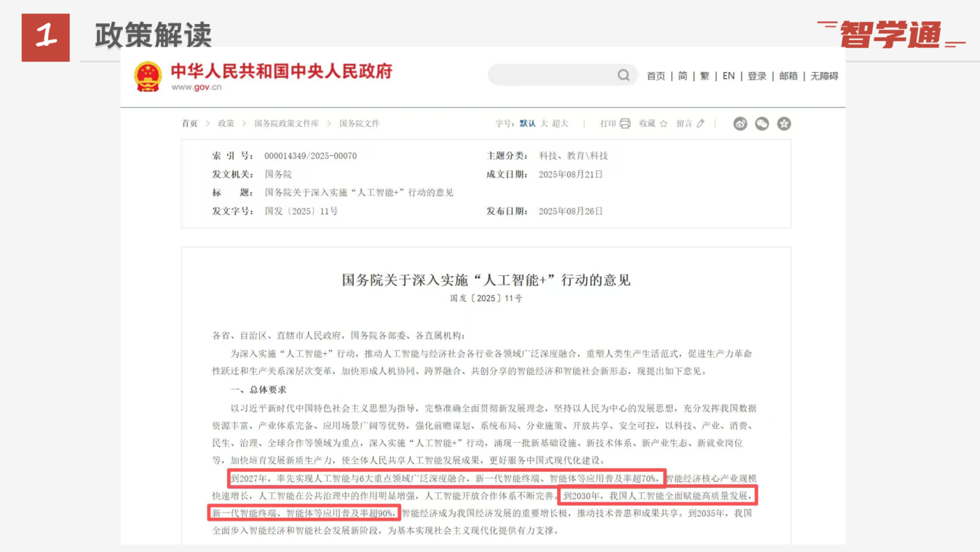This screenshot has height=552, width=980.
Task: Open the 邮箱 mailbox link
Action: click(x=789, y=76)
